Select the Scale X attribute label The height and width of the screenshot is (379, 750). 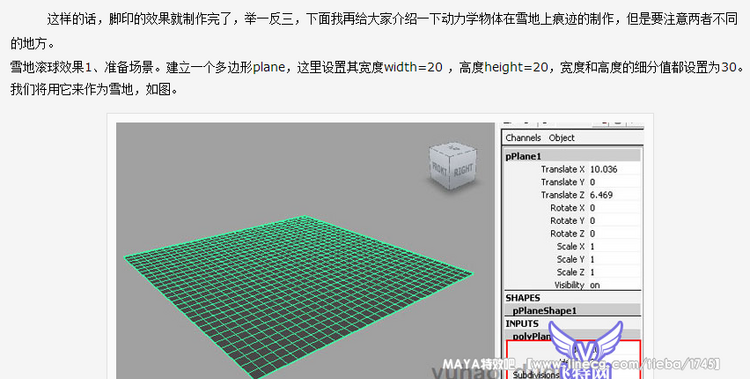571,246
